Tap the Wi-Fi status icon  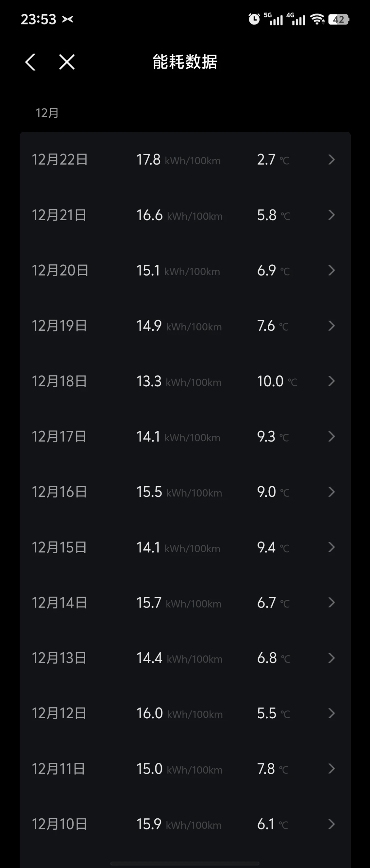tap(318, 19)
